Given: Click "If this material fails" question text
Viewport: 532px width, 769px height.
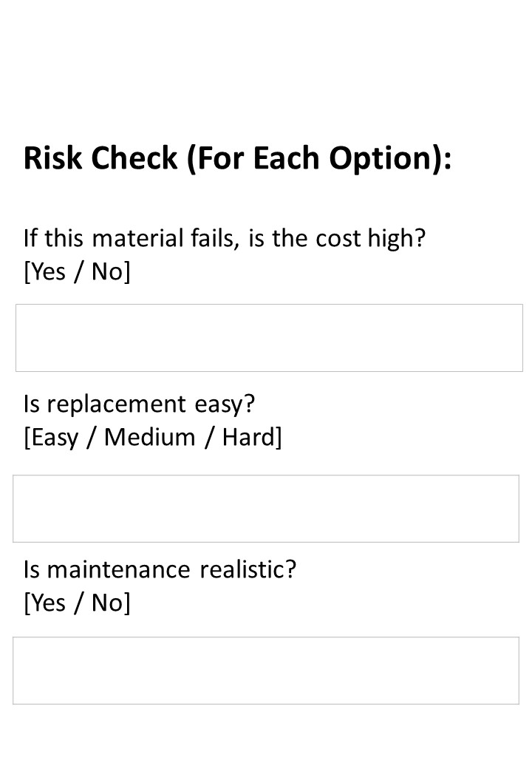Looking at the screenshot, I should [132, 239].
